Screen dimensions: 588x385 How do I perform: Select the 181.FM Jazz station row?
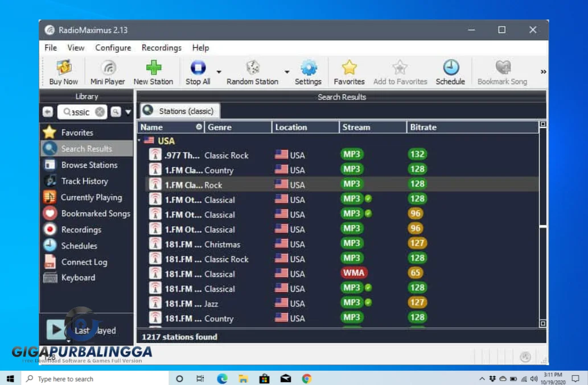pyautogui.click(x=342, y=303)
